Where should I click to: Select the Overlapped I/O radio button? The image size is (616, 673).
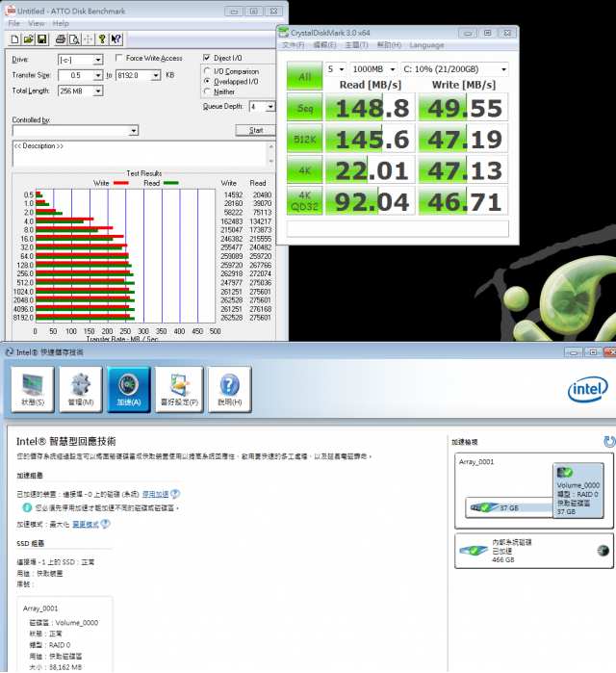click(x=207, y=81)
